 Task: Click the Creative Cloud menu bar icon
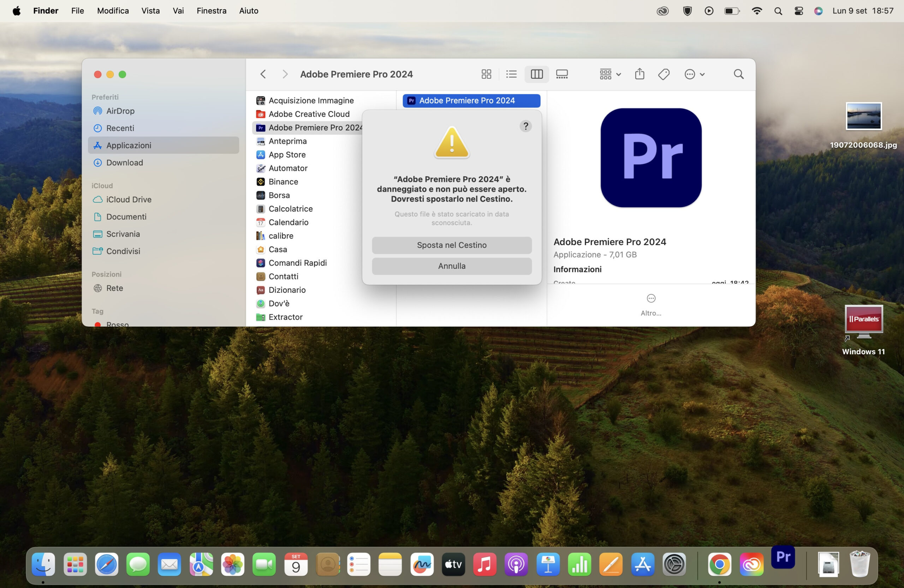[662, 11]
